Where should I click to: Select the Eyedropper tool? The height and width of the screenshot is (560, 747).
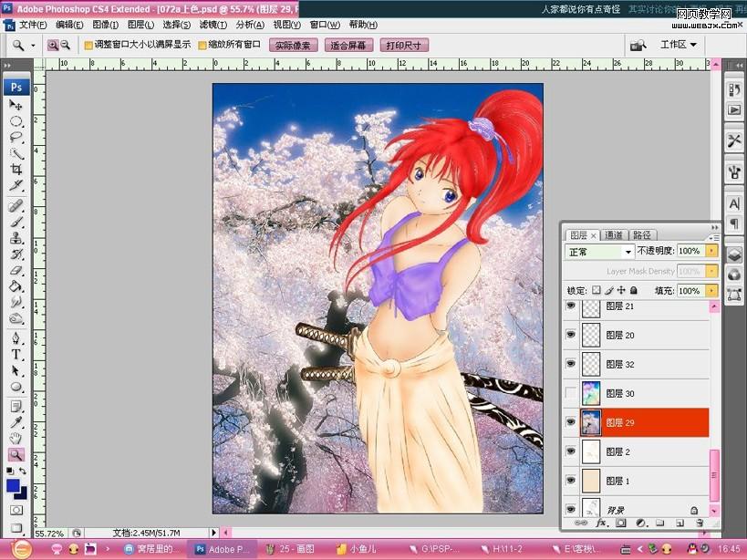pos(16,423)
